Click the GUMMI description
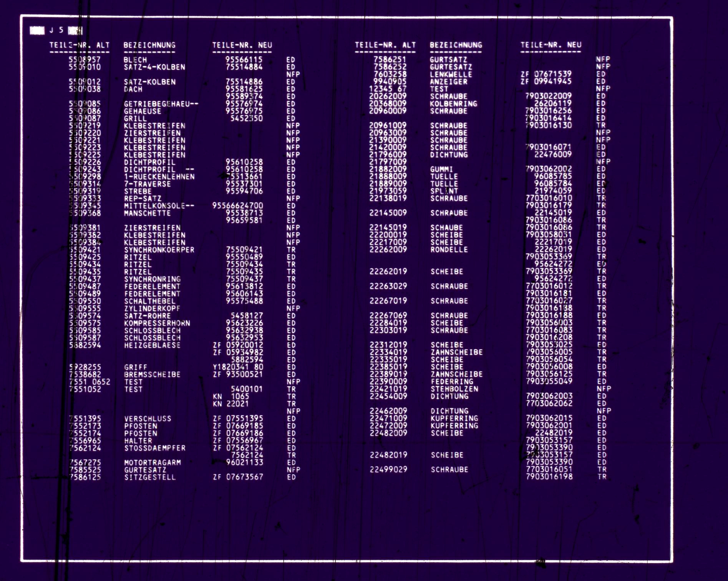This screenshot has width=728, height=581. 441,169
